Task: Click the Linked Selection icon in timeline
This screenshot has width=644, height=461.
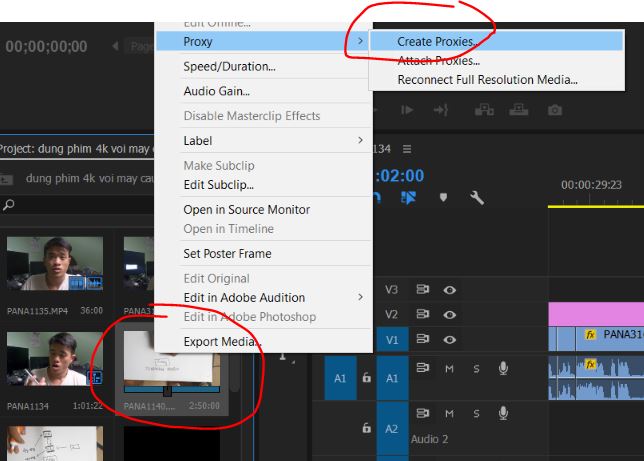Action: (408, 198)
